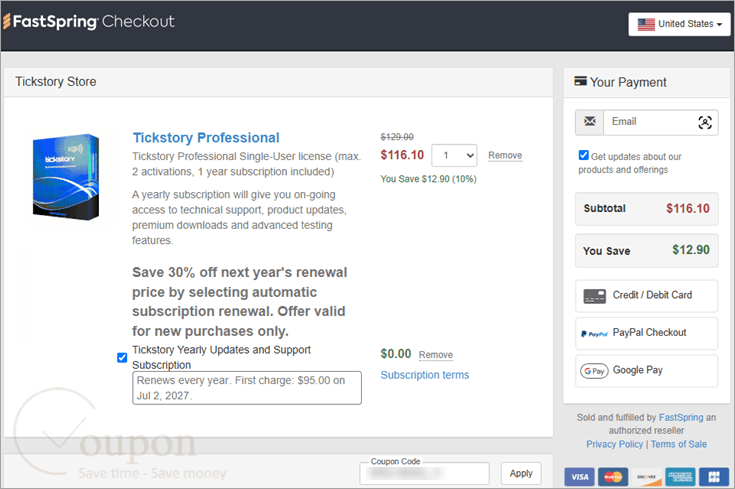This screenshot has width=735, height=489.
Task: Choose PayPal Checkout
Action: [x=646, y=333]
